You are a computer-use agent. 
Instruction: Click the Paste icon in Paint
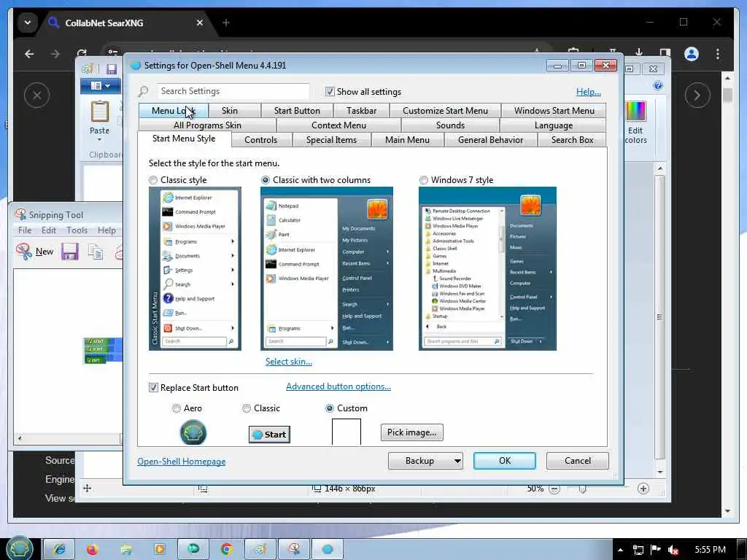coord(99,112)
